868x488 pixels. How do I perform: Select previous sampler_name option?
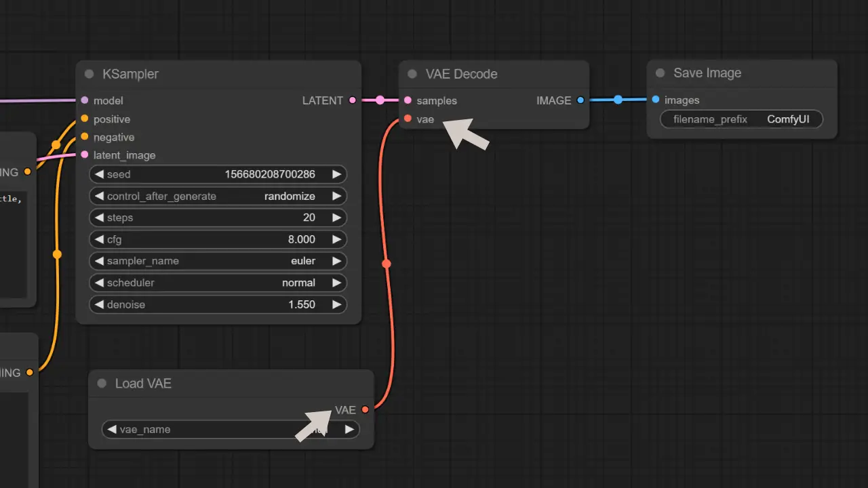[x=99, y=261]
